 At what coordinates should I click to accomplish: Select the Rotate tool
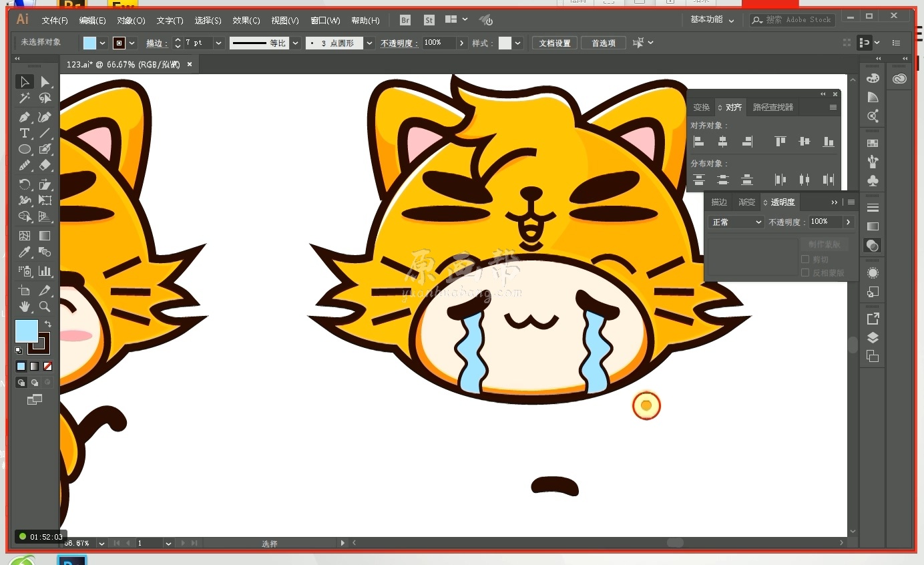coord(25,184)
